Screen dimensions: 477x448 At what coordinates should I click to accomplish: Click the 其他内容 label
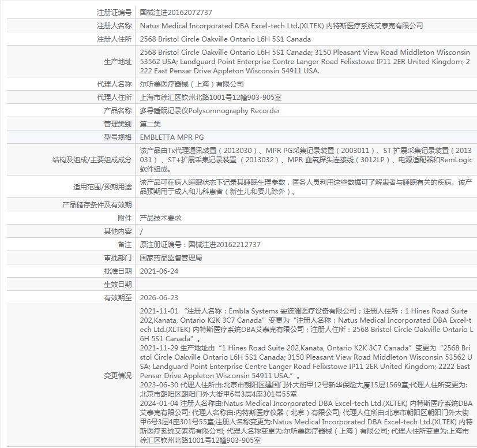118,232
